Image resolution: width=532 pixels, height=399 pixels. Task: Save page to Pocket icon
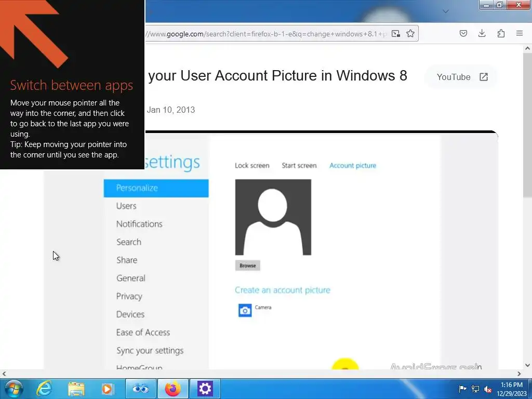[x=463, y=33]
